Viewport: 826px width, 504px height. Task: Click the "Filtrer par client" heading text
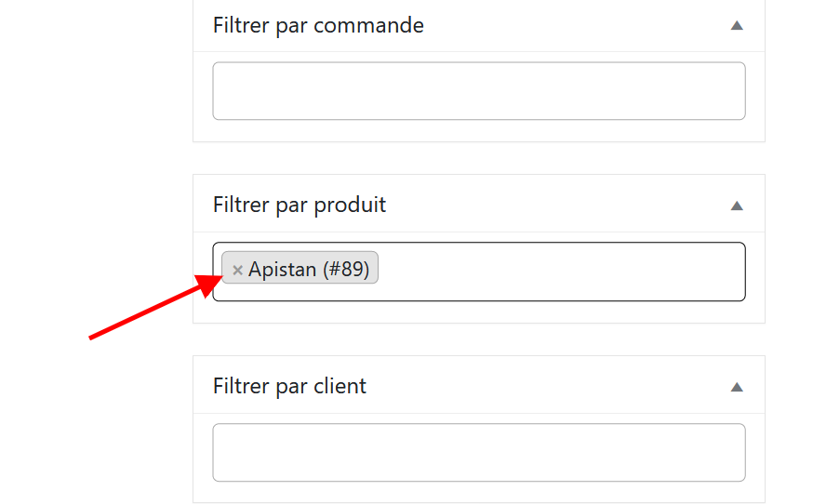pyautogui.click(x=289, y=387)
